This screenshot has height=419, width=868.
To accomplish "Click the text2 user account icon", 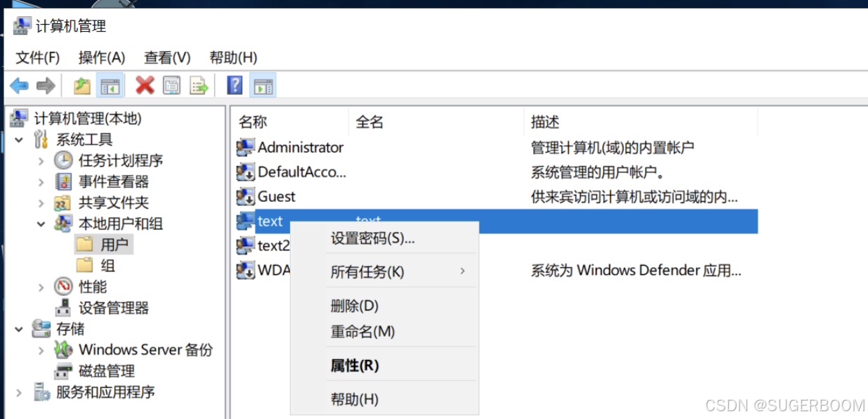I will [x=245, y=245].
